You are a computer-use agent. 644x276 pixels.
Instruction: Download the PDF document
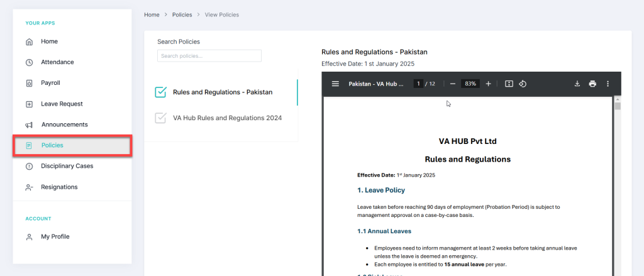pos(577,84)
